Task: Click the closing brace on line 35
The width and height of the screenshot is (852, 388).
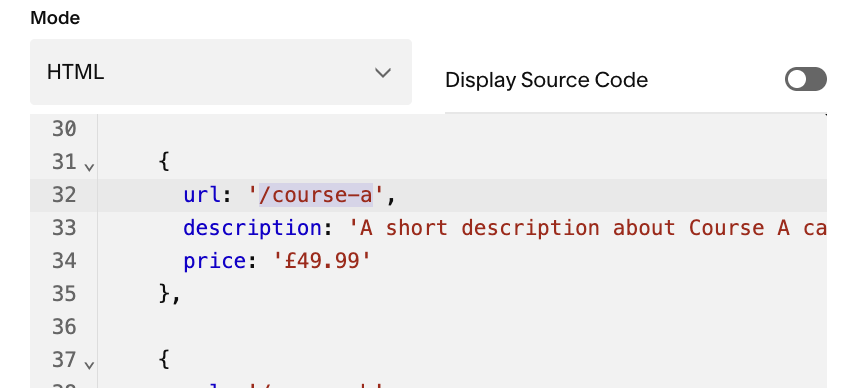Action: pyautogui.click(x=164, y=294)
